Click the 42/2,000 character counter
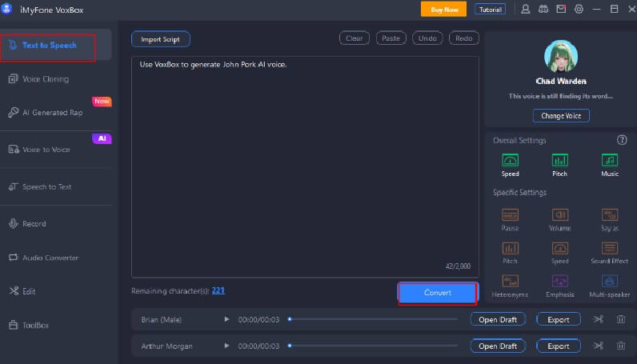 click(x=458, y=266)
